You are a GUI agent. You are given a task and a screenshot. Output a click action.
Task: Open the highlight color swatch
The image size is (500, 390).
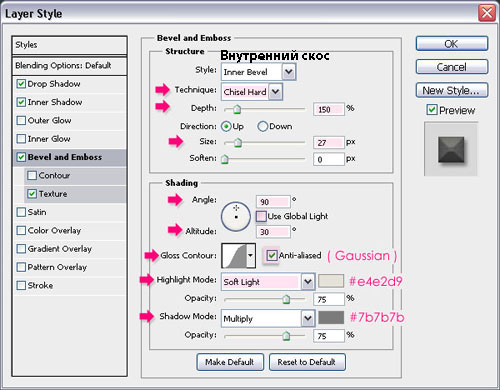pos(331,281)
